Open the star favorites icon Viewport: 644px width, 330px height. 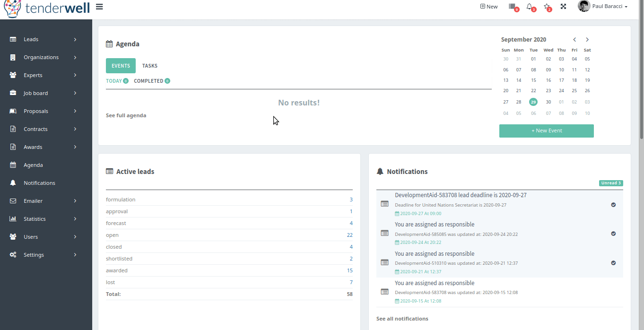[x=547, y=7]
